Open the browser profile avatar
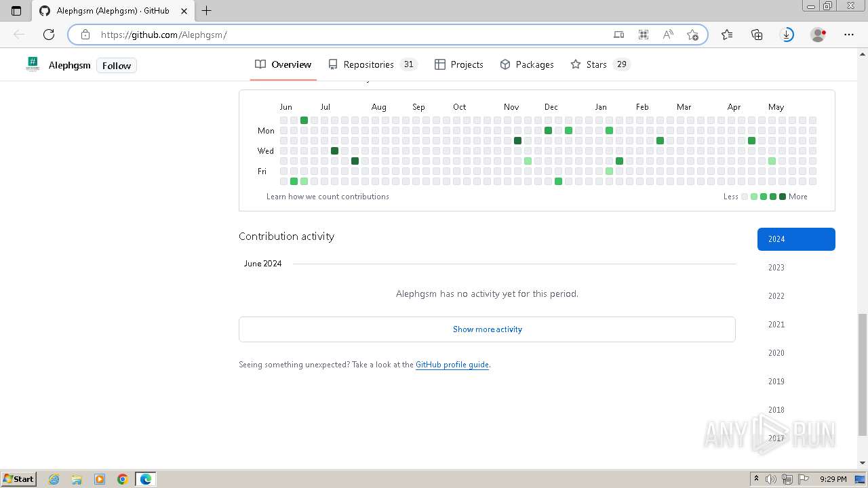Image resolution: width=868 pixels, height=488 pixels. click(x=818, y=35)
